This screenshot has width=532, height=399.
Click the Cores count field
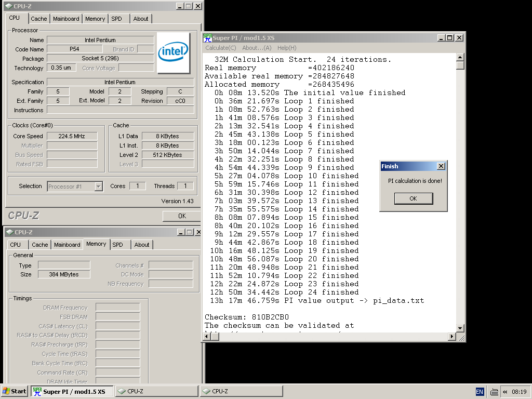[137, 186]
